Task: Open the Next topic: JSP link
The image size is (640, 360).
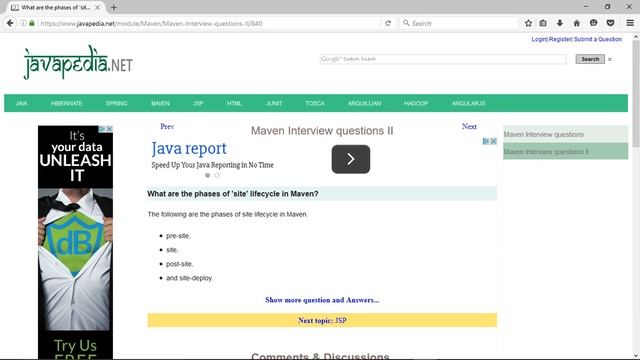Action: pos(322,320)
